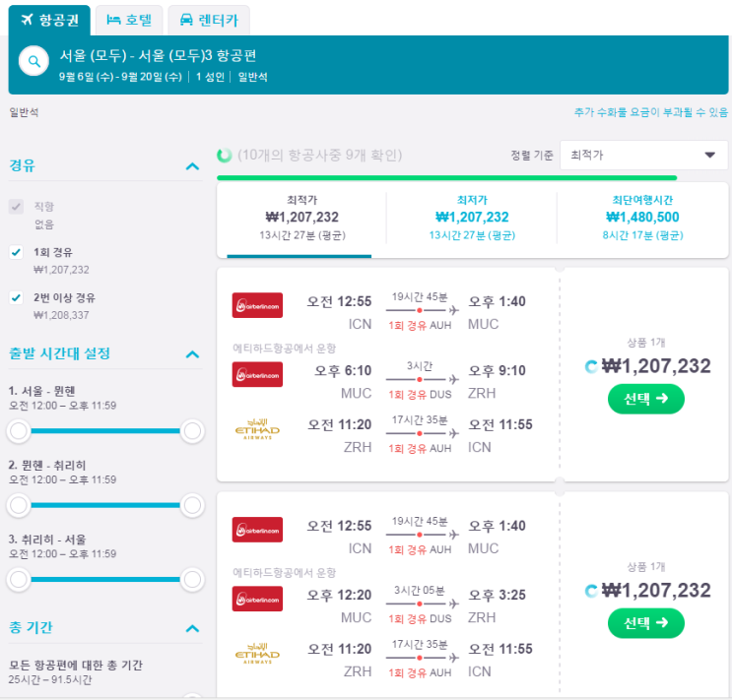Click the first airberlin logo in first itinerary
The image size is (732, 700).
[257, 304]
